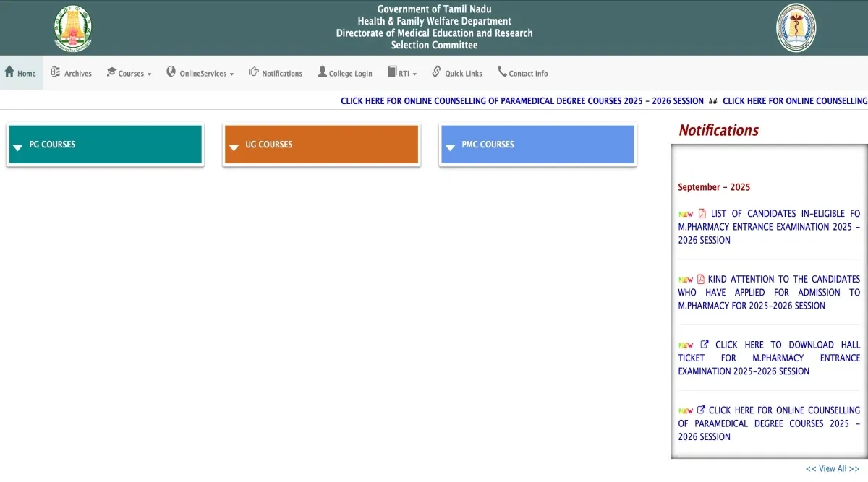Open the Contact Info menu item
This screenshot has width=868, height=482.
pos(523,73)
